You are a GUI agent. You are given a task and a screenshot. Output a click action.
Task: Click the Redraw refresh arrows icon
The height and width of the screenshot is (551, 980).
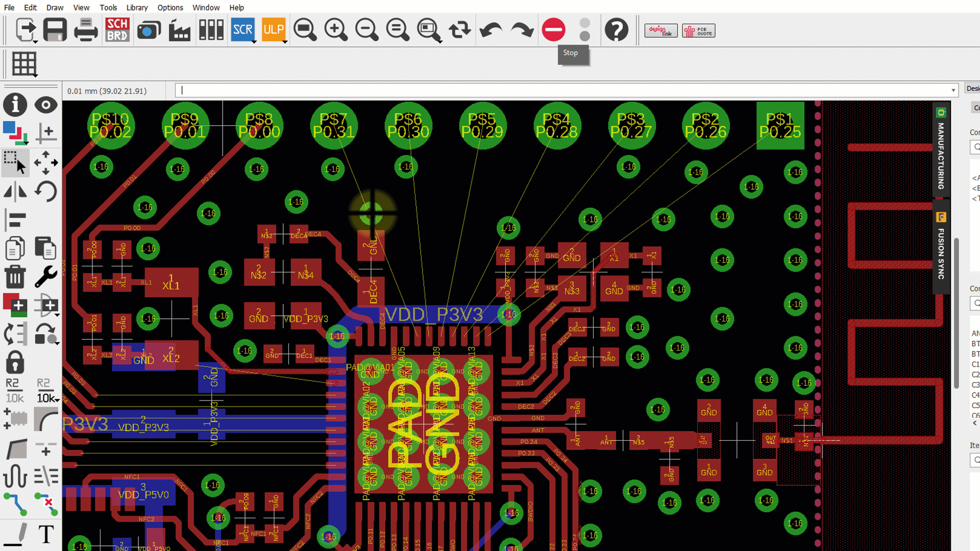pyautogui.click(x=459, y=30)
